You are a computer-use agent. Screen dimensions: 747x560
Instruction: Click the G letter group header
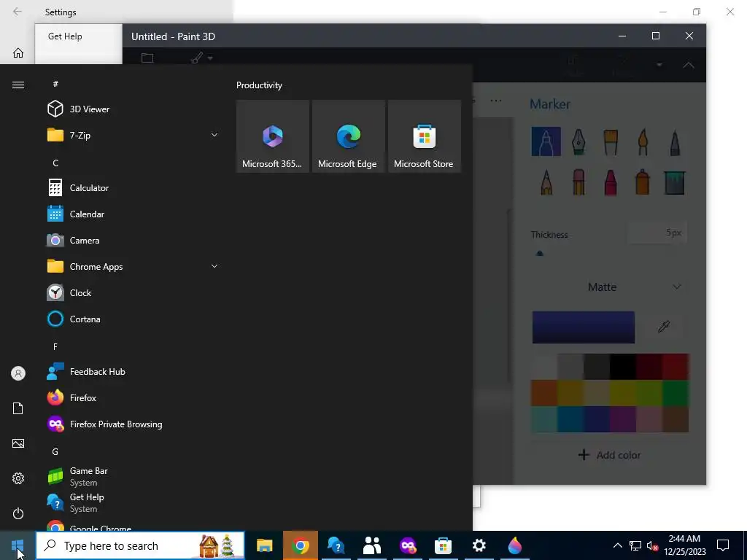pyautogui.click(x=55, y=451)
